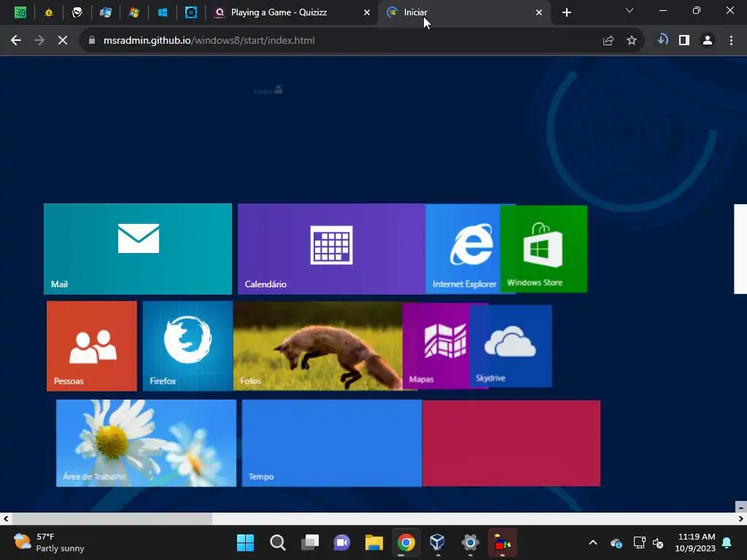Image resolution: width=747 pixels, height=560 pixels.
Task: Open Chrome downloads icon
Action: (x=662, y=40)
